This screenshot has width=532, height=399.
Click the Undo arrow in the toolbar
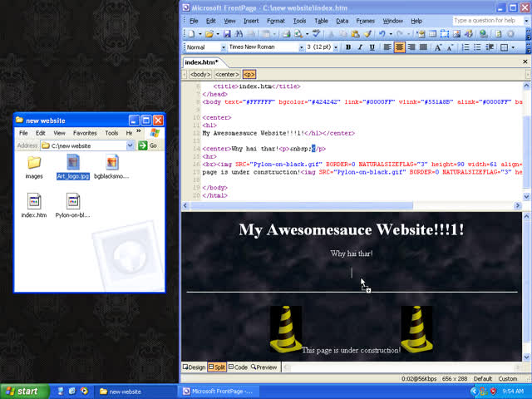(x=380, y=34)
